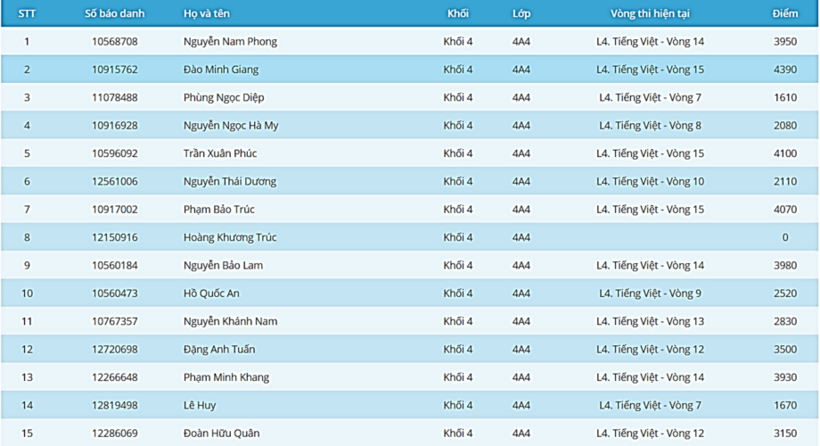Click score 3150 of Đoàn Hữu Quân
The height and width of the screenshot is (446, 820).
pyautogui.click(x=785, y=434)
